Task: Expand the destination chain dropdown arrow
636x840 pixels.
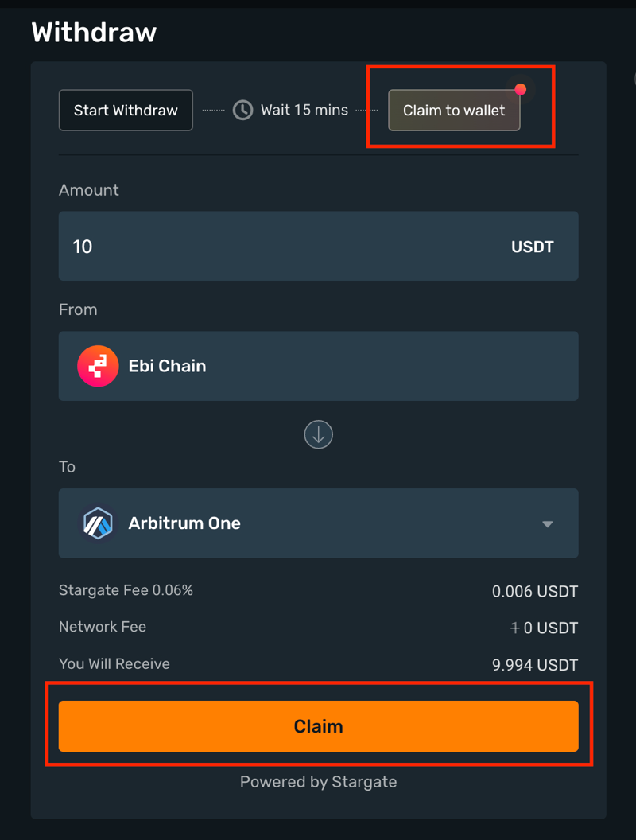Action: pyautogui.click(x=547, y=524)
